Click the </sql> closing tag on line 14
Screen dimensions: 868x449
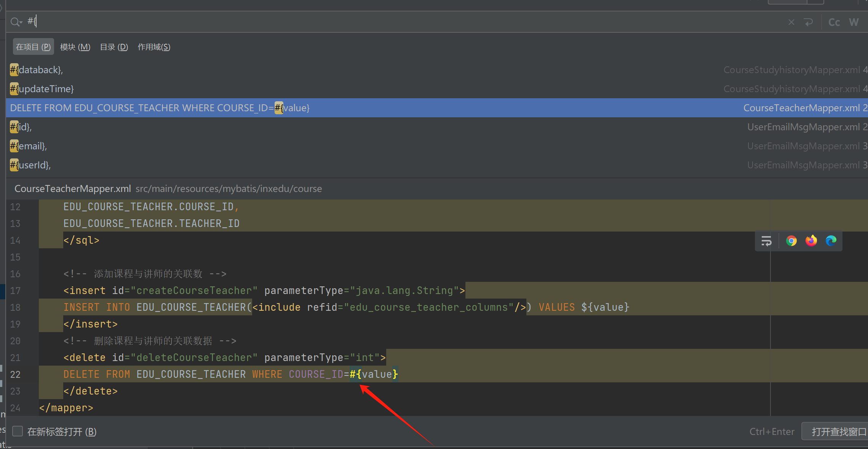coord(82,240)
